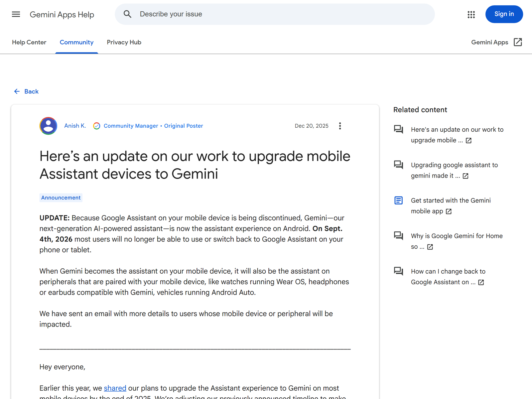This screenshot has height=399, width=532.
Task: Open the "shared" hyperlink in the post
Action: point(115,388)
